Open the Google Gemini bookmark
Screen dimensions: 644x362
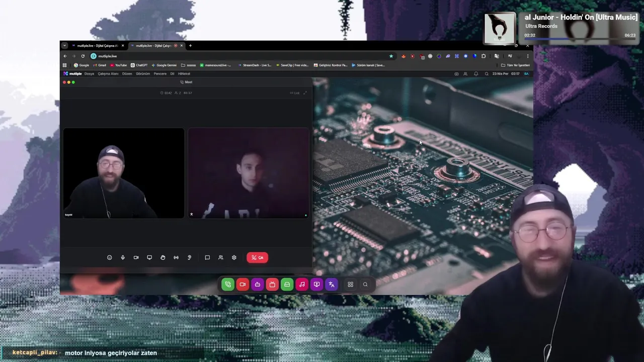point(164,65)
